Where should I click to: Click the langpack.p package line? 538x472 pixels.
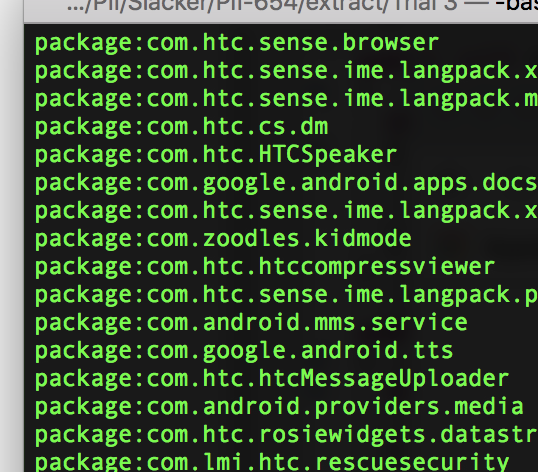pyautogui.click(x=286, y=296)
